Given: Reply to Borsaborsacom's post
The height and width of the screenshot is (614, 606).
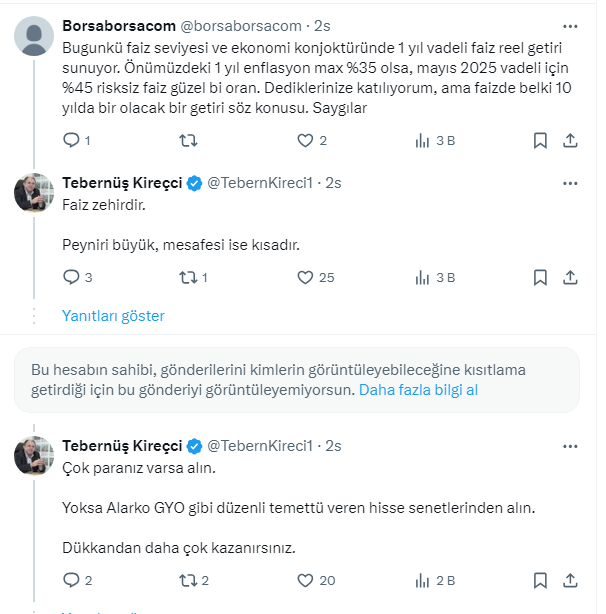Looking at the screenshot, I should tap(71, 141).
